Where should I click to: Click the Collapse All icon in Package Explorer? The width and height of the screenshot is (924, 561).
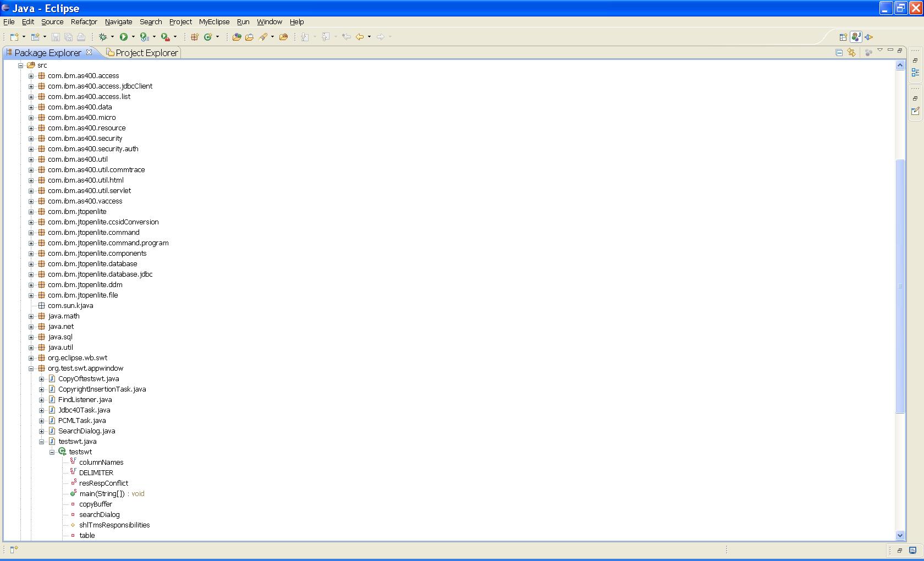pyautogui.click(x=839, y=52)
